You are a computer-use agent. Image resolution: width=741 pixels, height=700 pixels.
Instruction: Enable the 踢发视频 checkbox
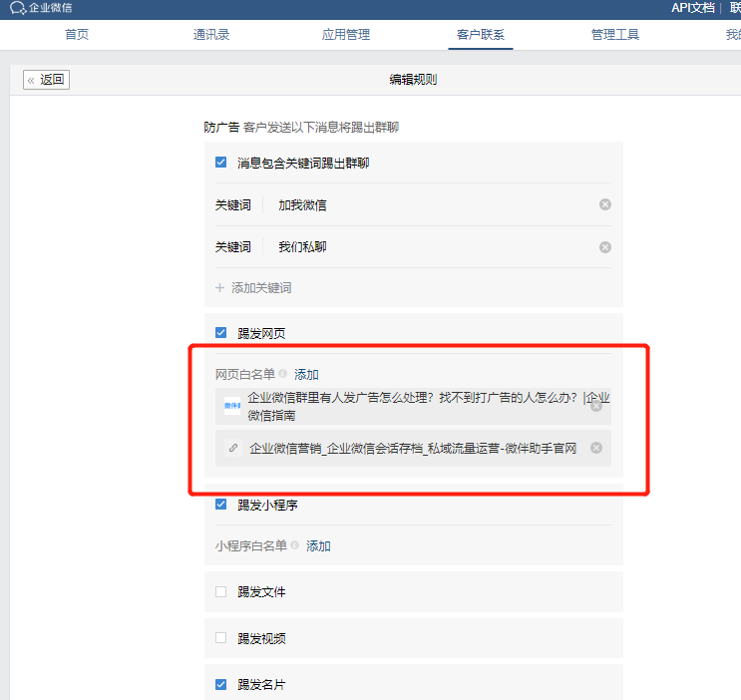coord(220,637)
